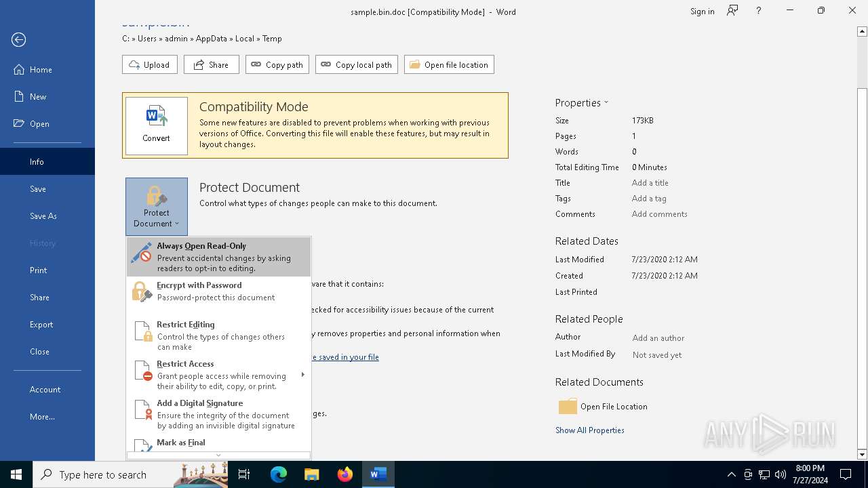Click the feedback person icon in title bar

coord(732,11)
